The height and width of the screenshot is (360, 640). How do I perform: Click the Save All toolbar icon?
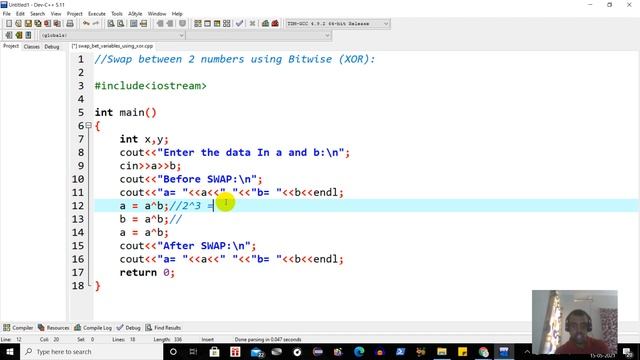38,24
